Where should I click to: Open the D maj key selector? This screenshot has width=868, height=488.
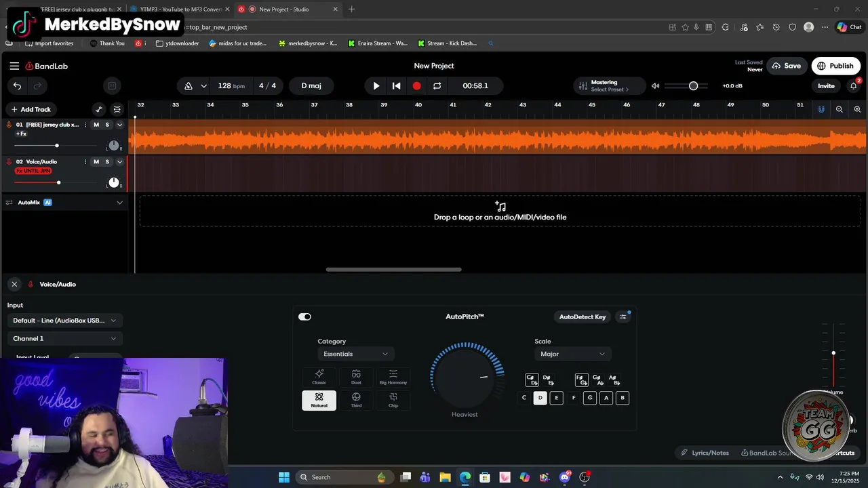[311, 86]
